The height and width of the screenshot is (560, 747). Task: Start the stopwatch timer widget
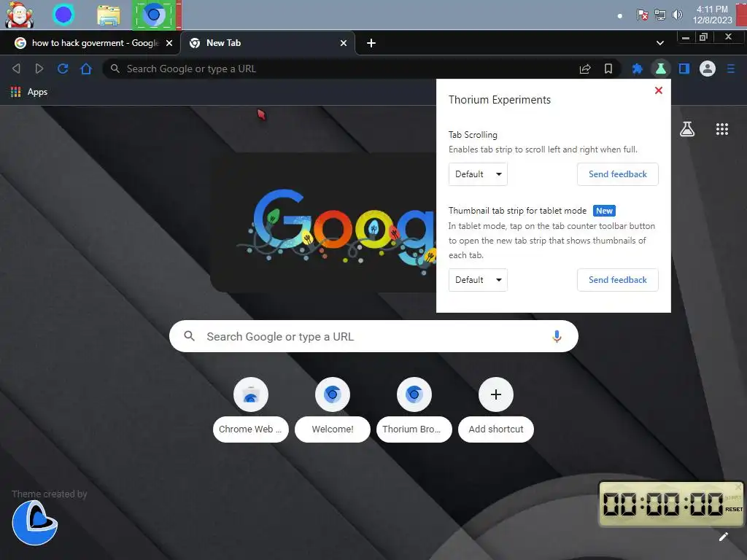pyautogui.click(x=734, y=497)
